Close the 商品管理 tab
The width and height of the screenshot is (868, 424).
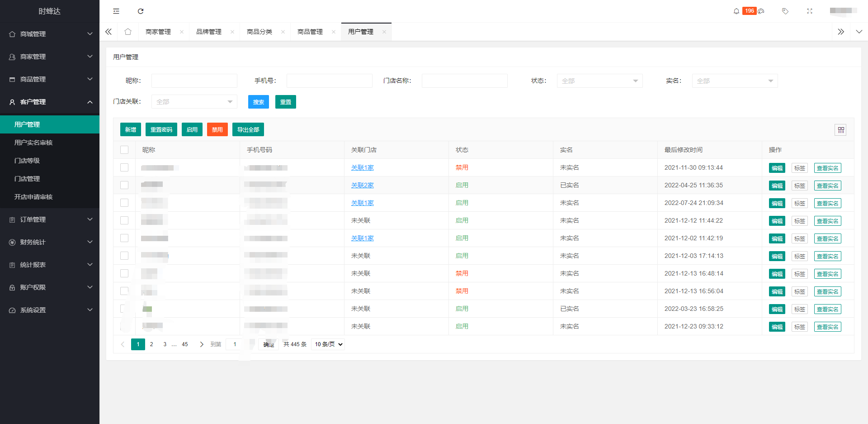click(x=334, y=32)
